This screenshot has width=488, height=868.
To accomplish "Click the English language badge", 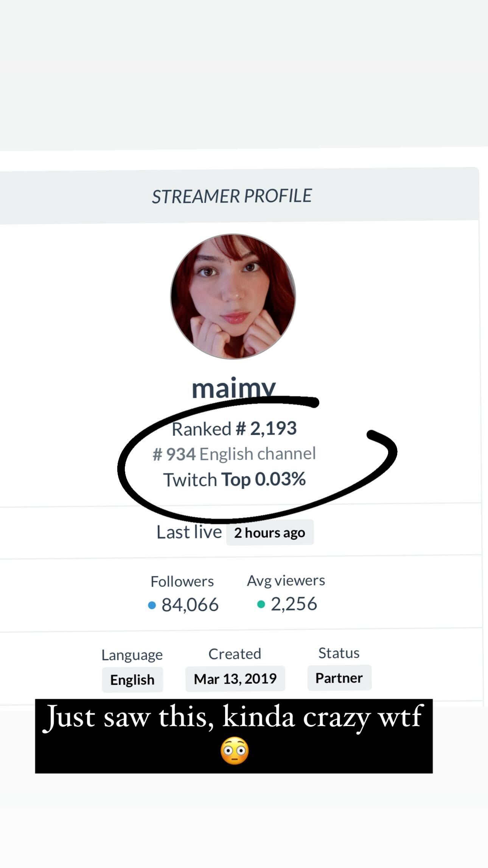I will tap(132, 680).
